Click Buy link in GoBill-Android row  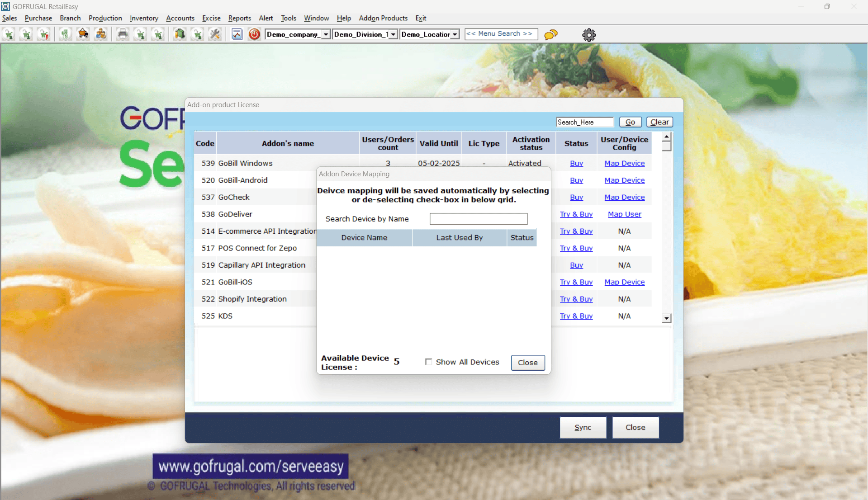(576, 180)
